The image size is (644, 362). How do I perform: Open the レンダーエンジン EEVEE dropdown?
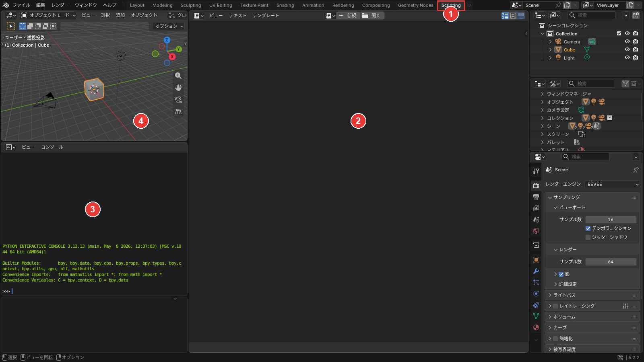pyautogui.click(x=612, y=184)
